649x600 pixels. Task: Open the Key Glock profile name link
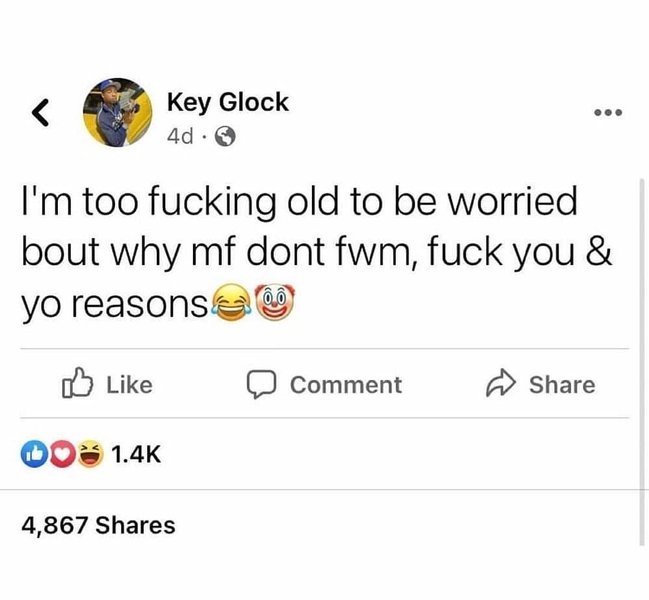point(228,102)
